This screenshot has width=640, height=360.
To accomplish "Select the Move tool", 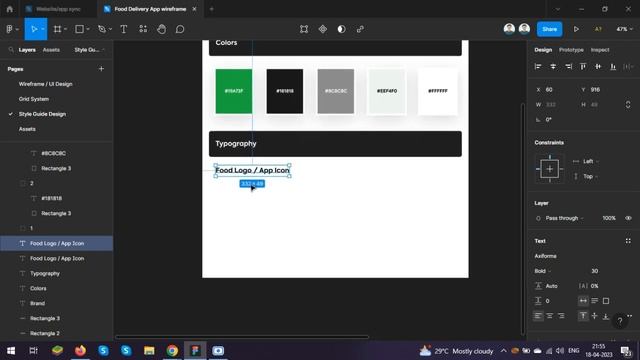I will pyautogui.click(x=34, y=29).
